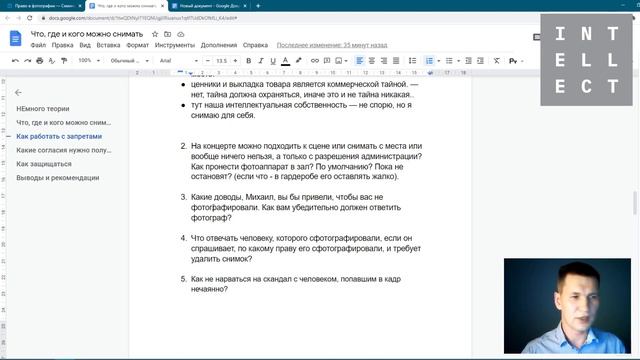The height and width of the screenshot is (360, 640).
Task: Click the font size field 13.5
Action: pyautogui.click(x=221, y=61)
